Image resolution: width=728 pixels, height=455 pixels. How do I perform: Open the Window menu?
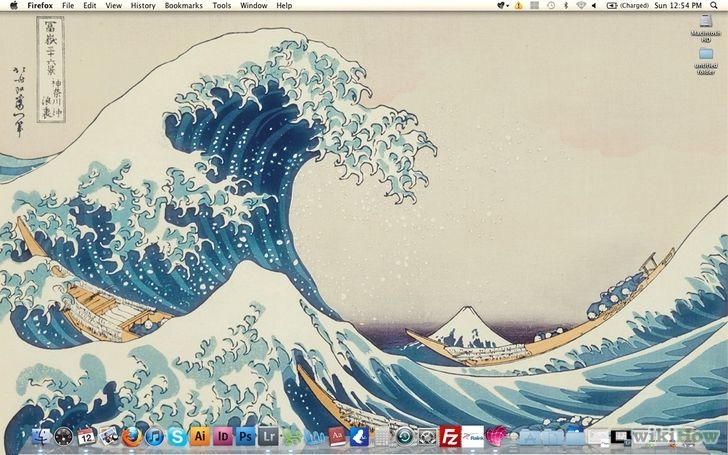click(x=254, y=6)
